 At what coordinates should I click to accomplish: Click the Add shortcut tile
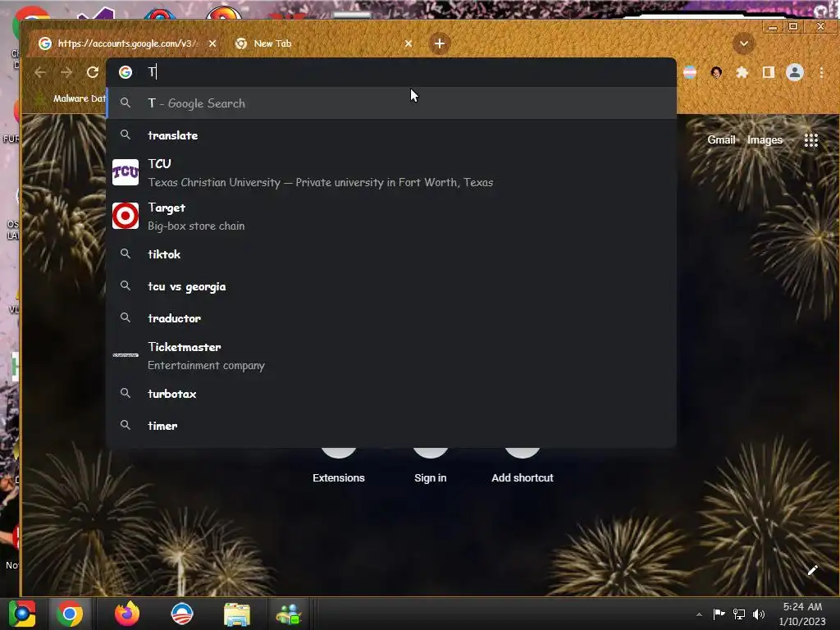point(523,464)
